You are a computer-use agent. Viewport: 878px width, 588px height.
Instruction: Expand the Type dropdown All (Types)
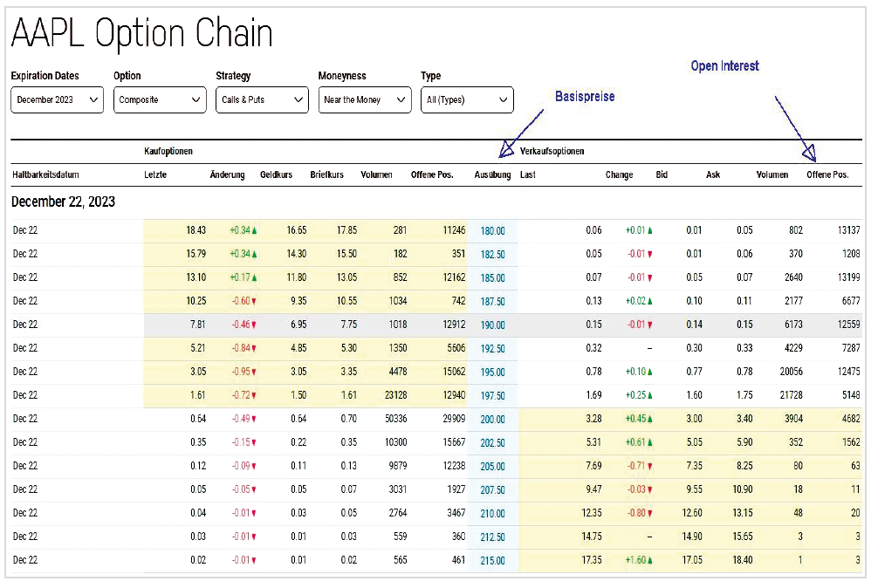(467, 99)
